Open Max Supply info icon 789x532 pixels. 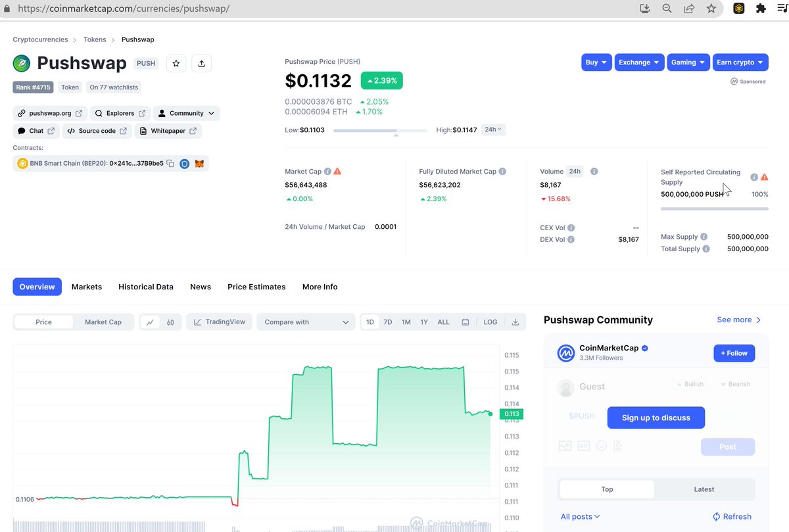click(x=704, y=237)
